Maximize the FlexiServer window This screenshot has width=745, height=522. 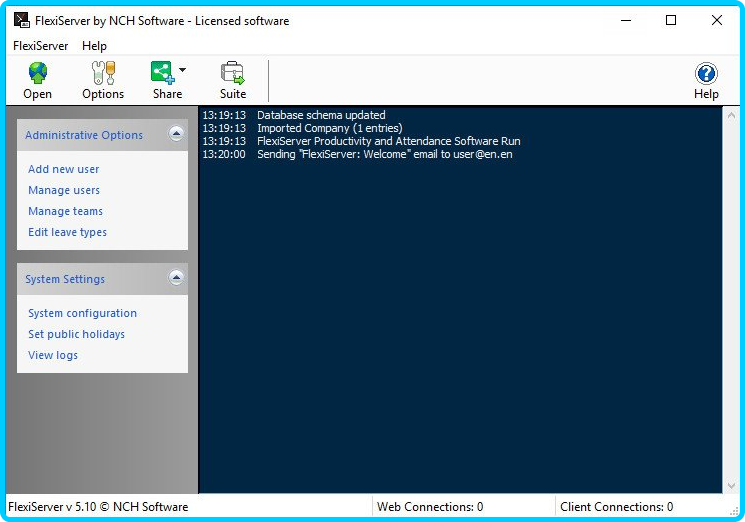[x=671, y=20]
